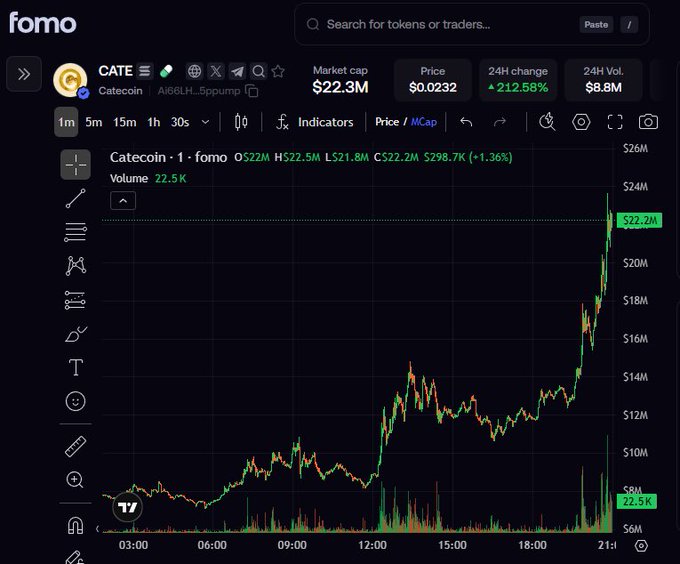Click the pill pump icon beside CATE
Image resolution: width=680 pixels, height=564 pixels.
(x=166, y=71)
